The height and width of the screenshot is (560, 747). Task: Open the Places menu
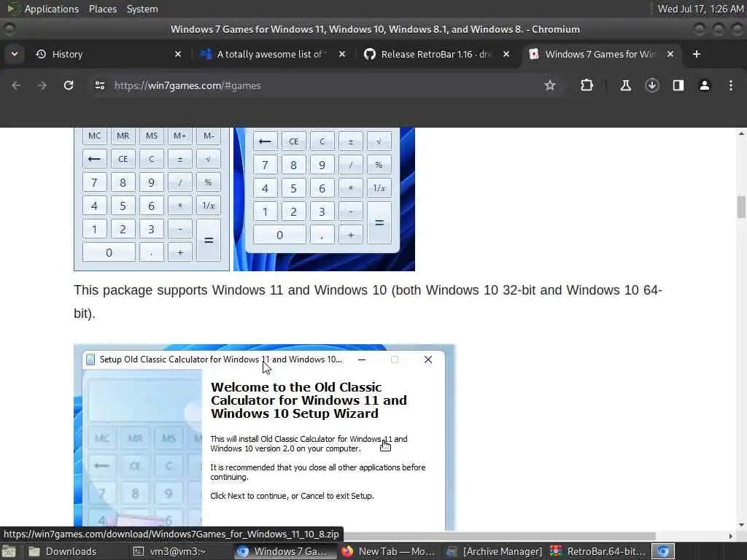[102, 9]
